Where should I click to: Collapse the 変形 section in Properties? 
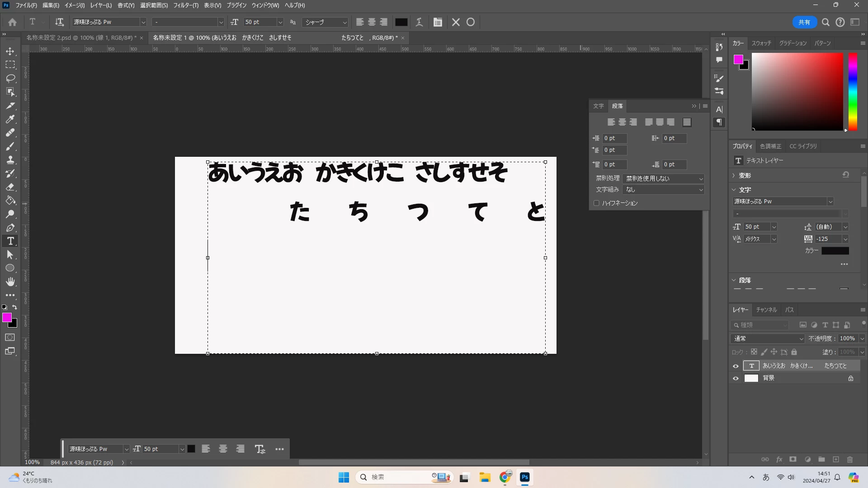pyautogui.click(x=734, y=175)
